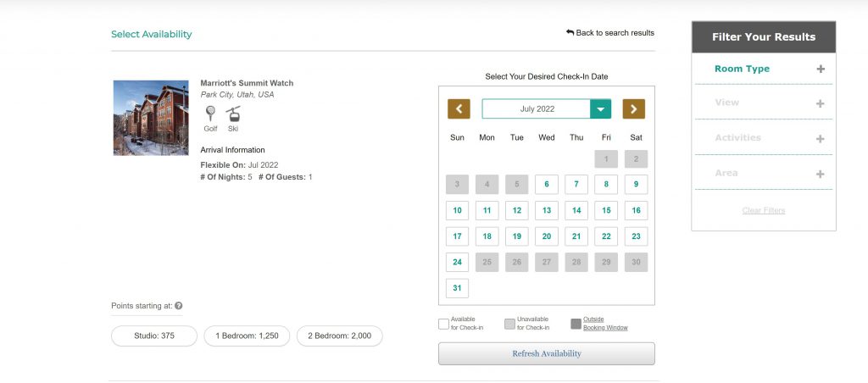Image resolution: width=868 pixels, height=383 pixels.
Task: Expand the Area filter section
Action: click(x=820, y=174)
